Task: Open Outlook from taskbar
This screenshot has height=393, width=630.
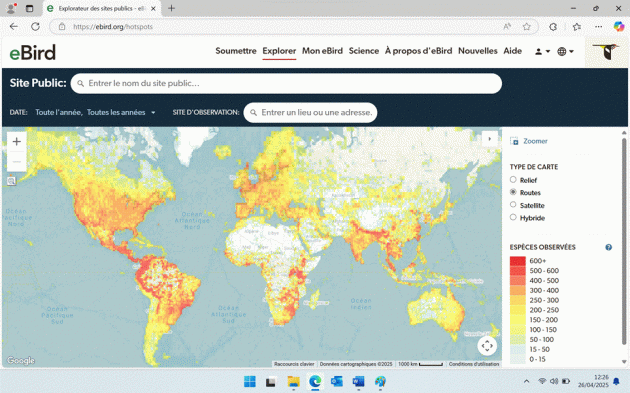Action: [x=337, y=381]
